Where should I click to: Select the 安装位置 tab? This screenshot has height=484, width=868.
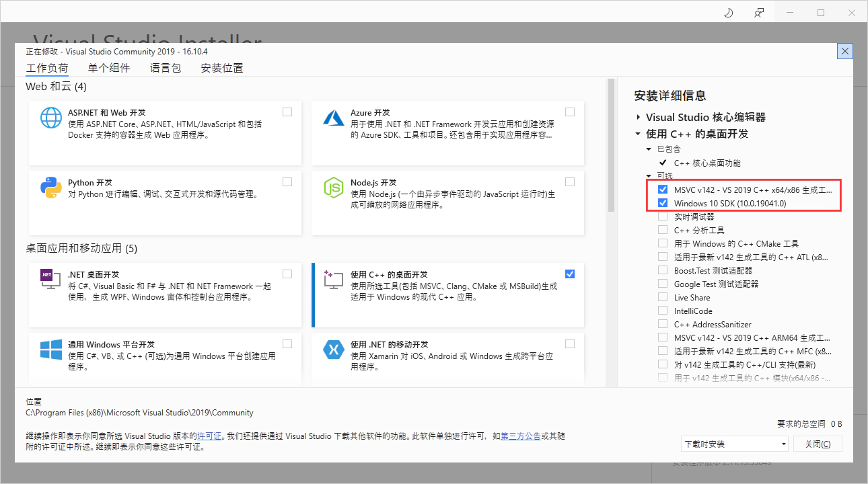[x=222, y=68]
